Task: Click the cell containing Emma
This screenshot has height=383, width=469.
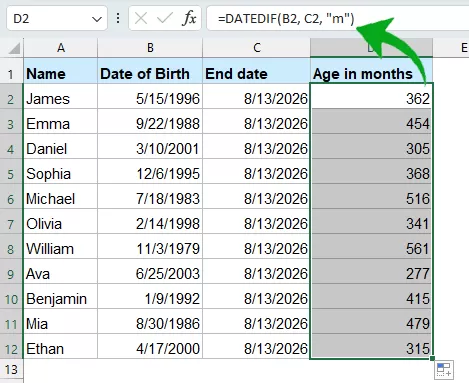Action: [60, 121]
